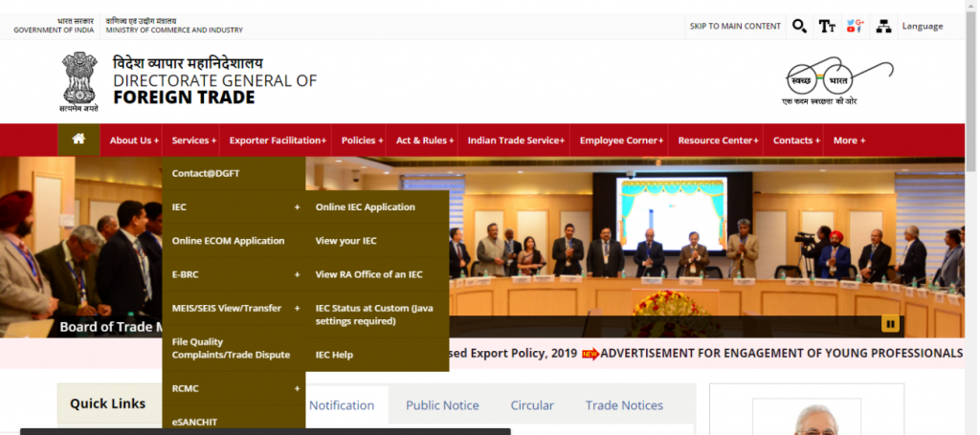Click the national emblem logo

pos(79,82)
